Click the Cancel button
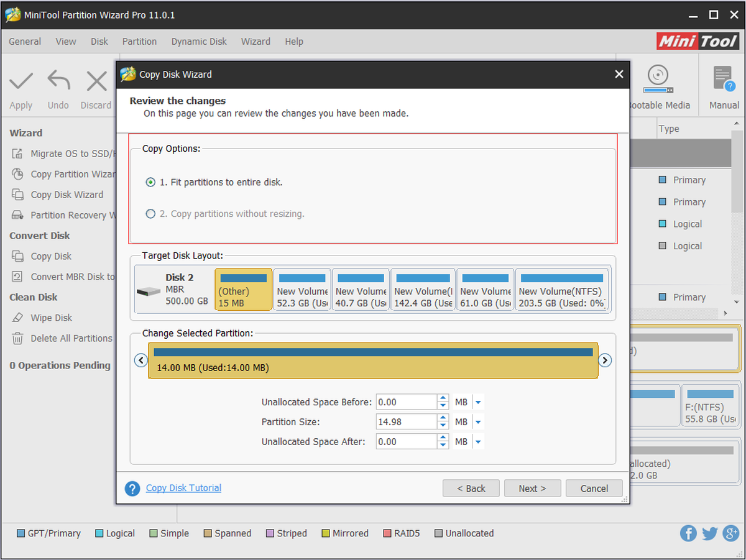This screenshot has width=746, height=560. pos(594,489)
